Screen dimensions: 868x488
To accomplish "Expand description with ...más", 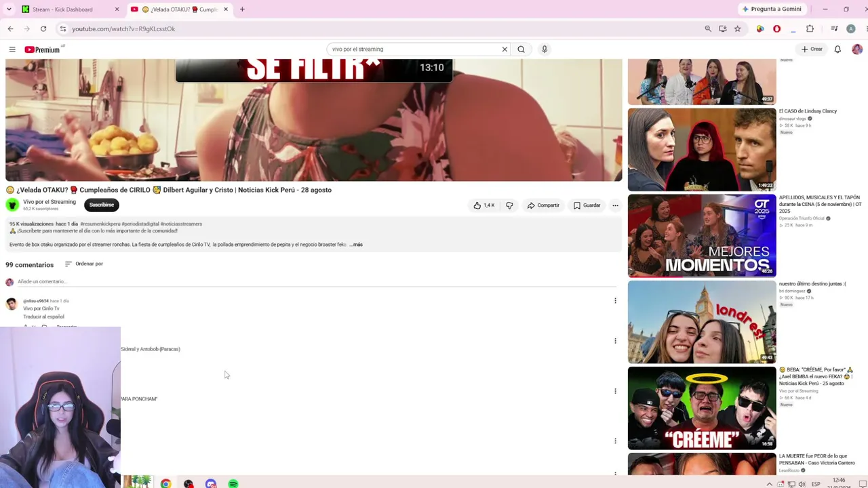I will pos(356,245).
